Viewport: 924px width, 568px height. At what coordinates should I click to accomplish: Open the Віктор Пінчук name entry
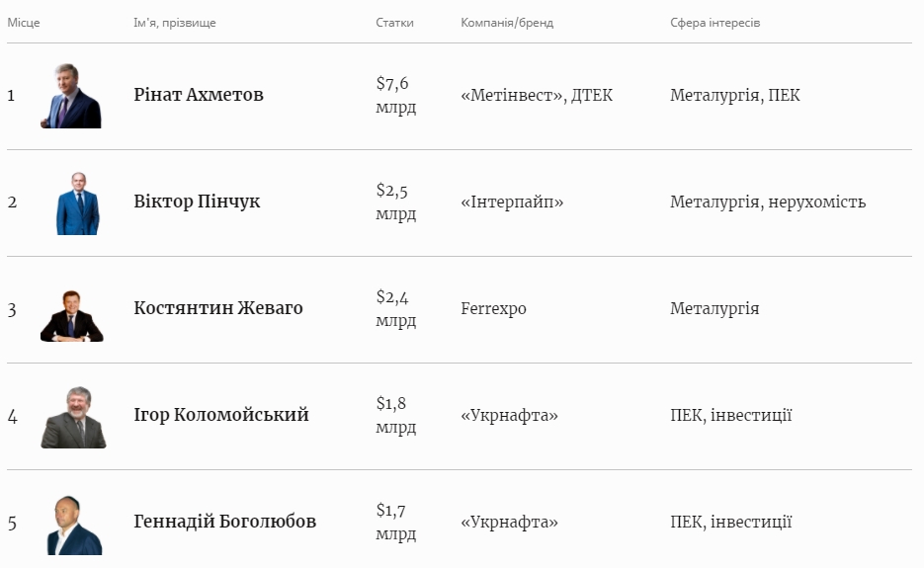pos(197,202)
